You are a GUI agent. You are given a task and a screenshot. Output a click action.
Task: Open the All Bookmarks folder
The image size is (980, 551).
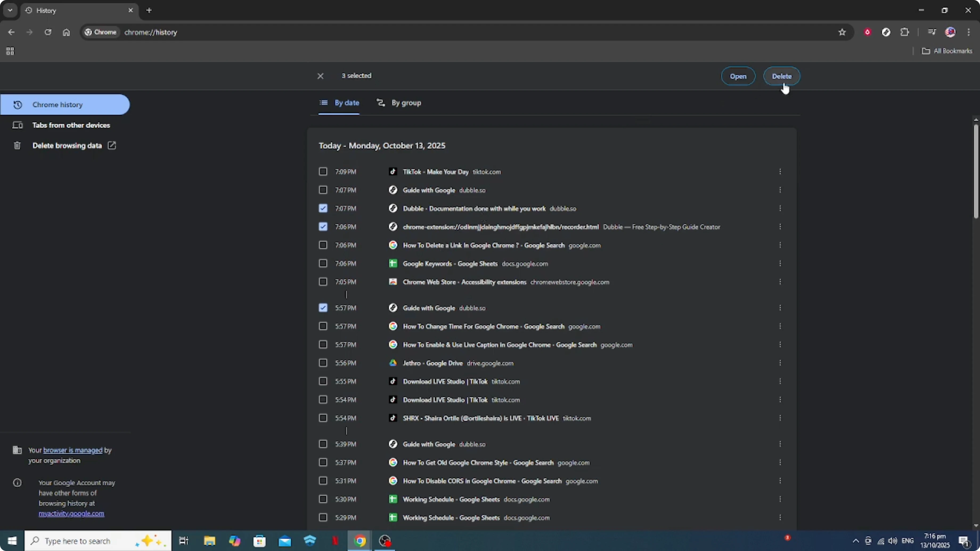[947, 51]
